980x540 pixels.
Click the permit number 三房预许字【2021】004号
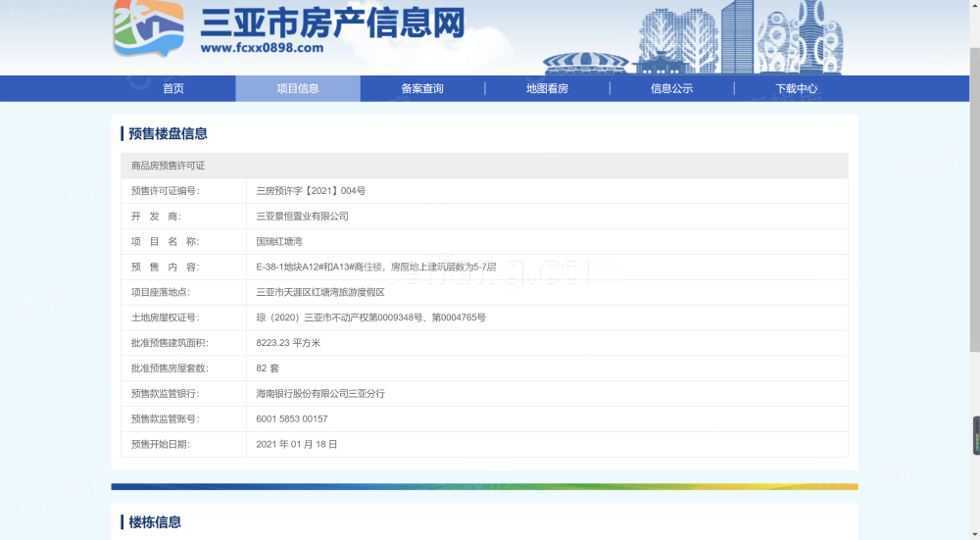click(x=310, y=191)
